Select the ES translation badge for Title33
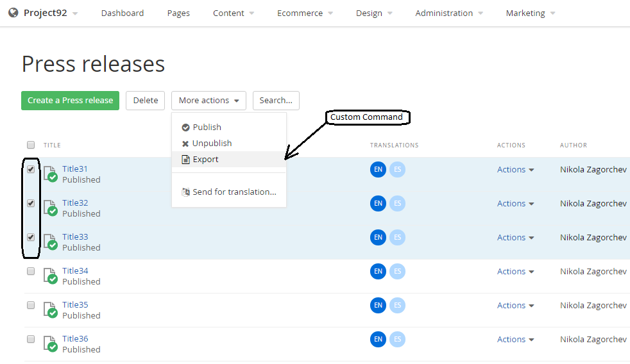Image resolution: width=630 pixels, height=364 pixels. coord(397,237)
